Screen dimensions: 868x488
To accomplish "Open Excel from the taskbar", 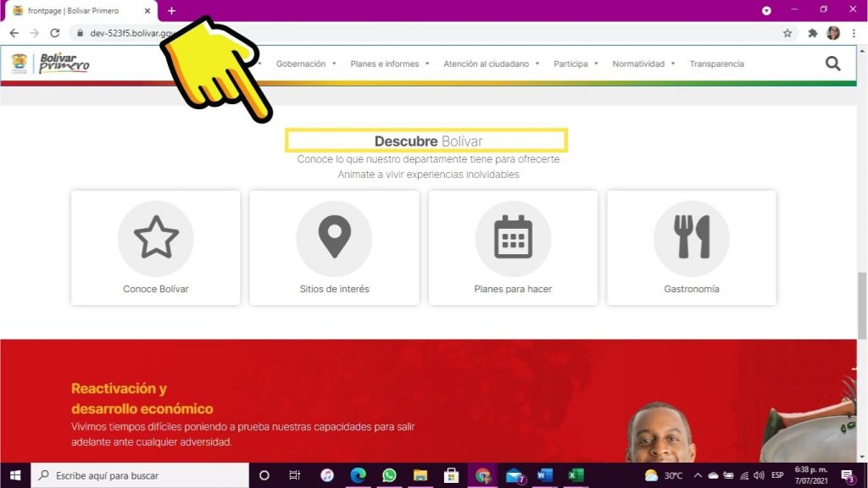I will pos(576,475).
